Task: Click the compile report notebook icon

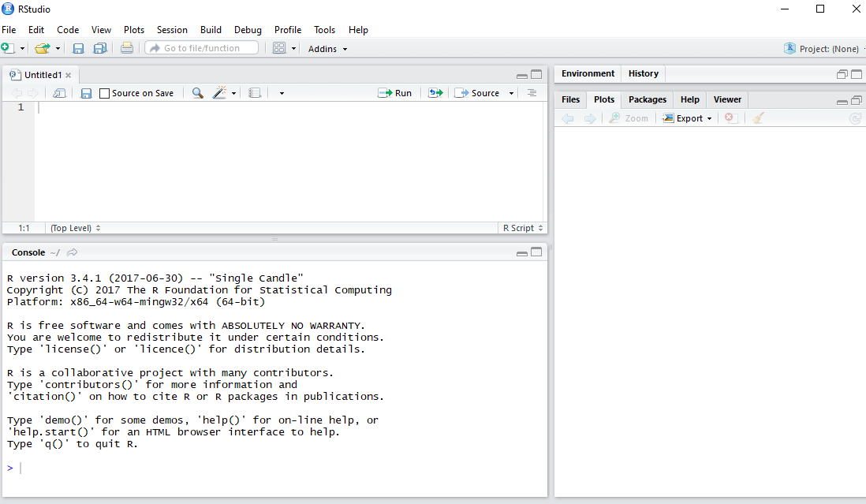Action: click(x=254, y=93)
